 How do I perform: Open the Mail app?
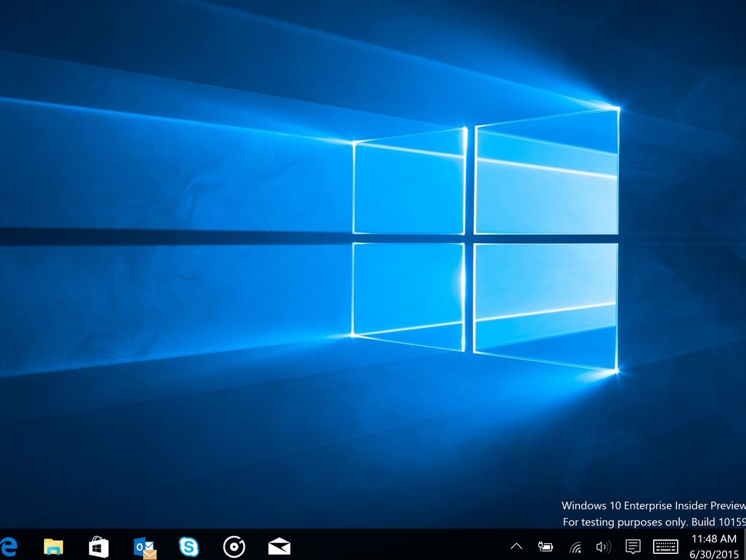278,547
